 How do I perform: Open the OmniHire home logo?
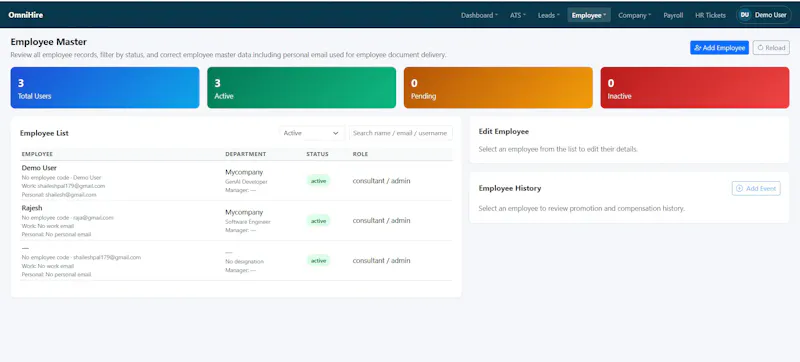(x=26, y=15)
